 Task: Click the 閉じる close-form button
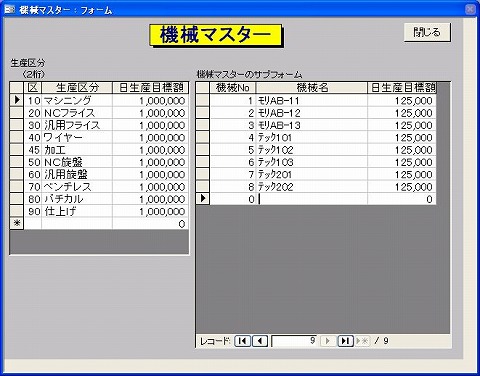(427, 32)
